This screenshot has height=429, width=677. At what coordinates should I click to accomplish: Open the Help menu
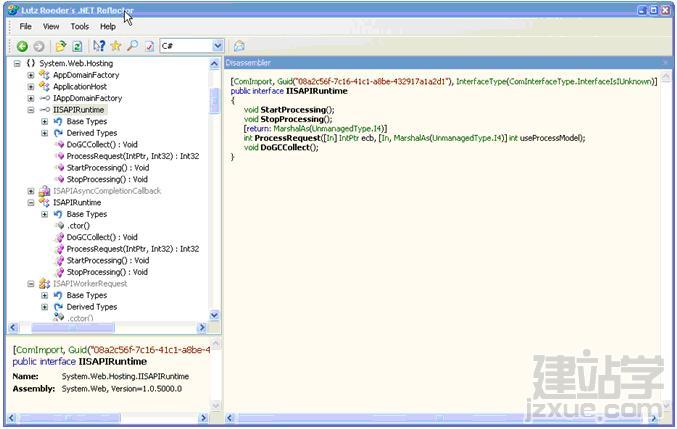pyautogui.click(x=108, y=27)
